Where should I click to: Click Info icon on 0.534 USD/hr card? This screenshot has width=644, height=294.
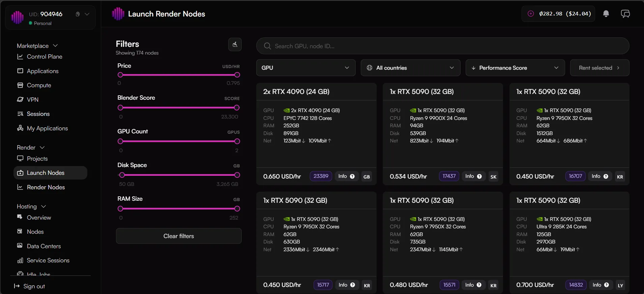[479, 176]
